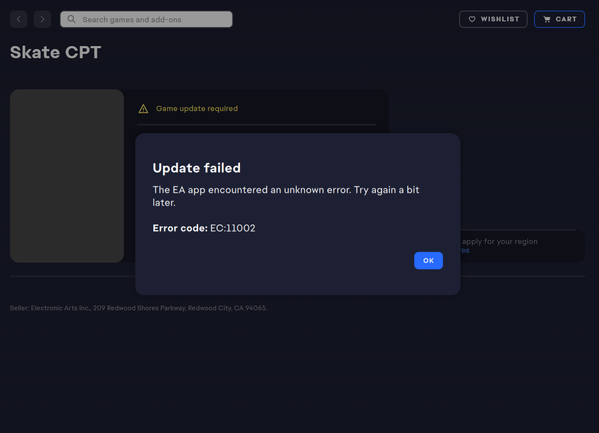Click the Electronic Arts seller address line

coord(138,308)
